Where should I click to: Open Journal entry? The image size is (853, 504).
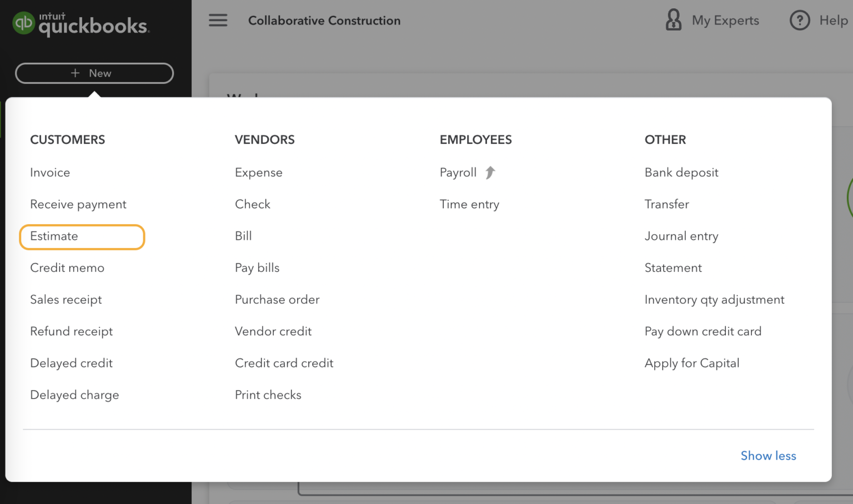681,236
